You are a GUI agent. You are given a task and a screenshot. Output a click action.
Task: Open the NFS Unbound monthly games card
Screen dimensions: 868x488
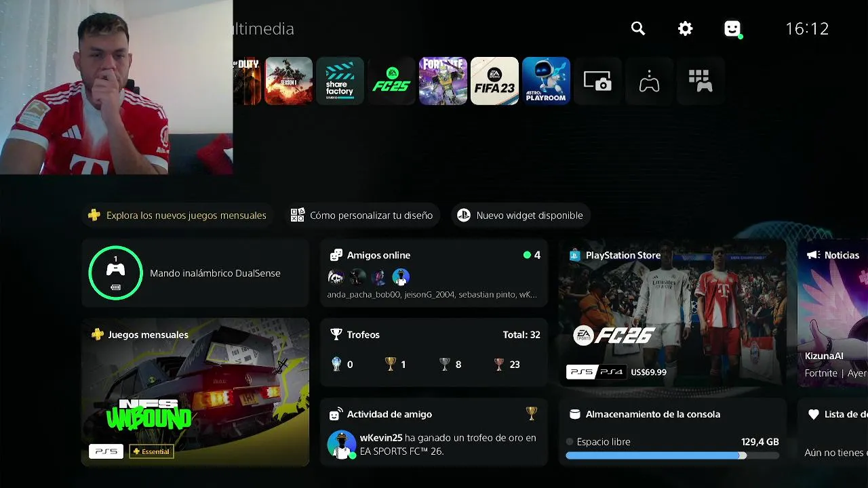[x=195, y=392]
